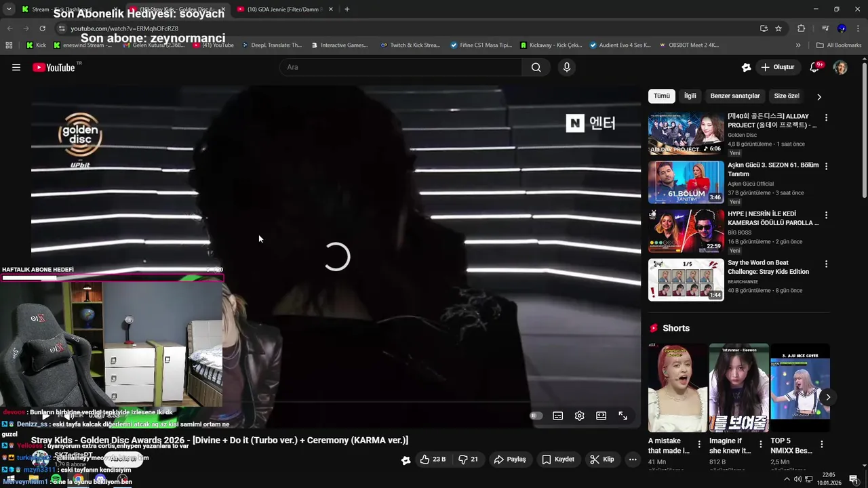Open the YouTube guide hamburger menu
Image resolution: width=868 pixels, height=488 pixels.
pos(16,67)
